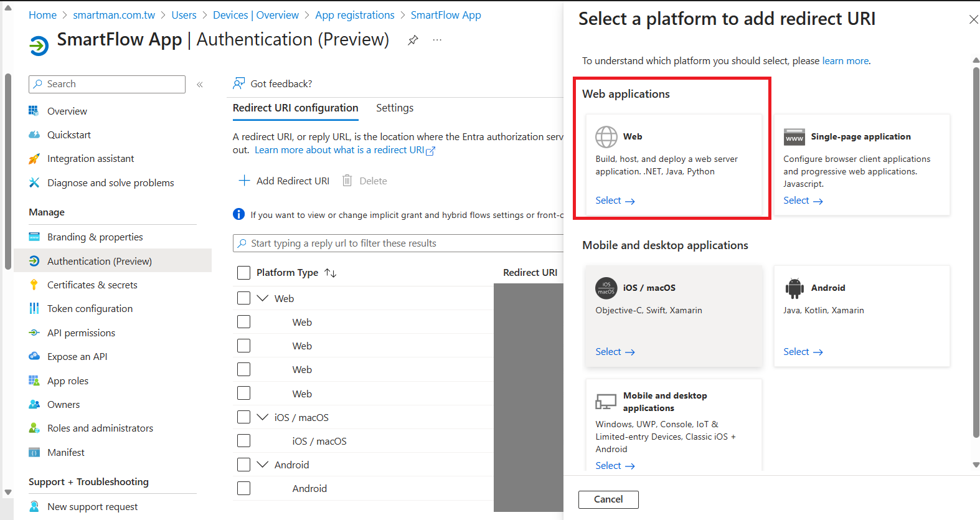
Task: Sort by Platform Type column arrows
Action: tap(331, 273)
